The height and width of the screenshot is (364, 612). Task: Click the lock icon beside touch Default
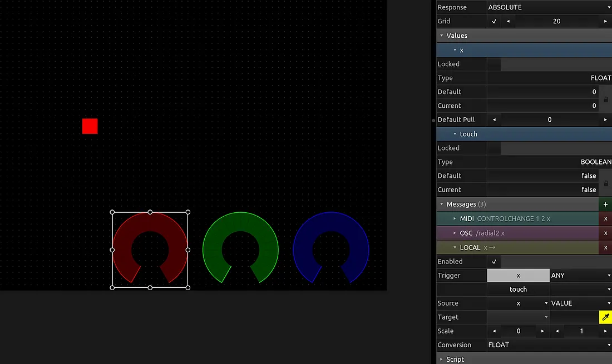tap(606, 183)
